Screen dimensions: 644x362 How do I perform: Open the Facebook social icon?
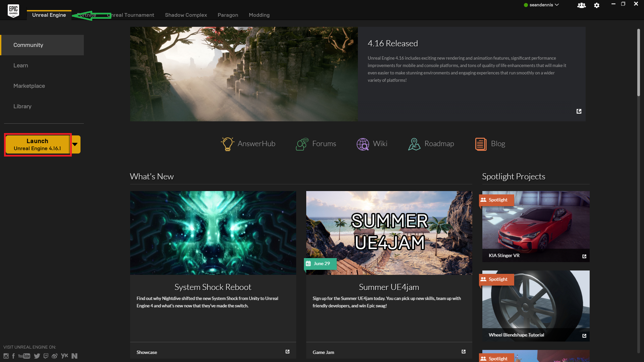(13, 356)
